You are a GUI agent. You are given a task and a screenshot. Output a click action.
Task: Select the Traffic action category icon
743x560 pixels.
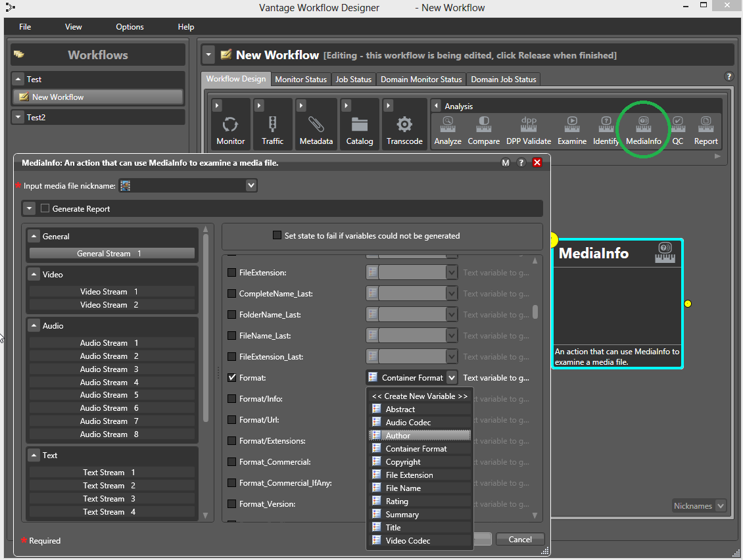[x=272, y=125]
